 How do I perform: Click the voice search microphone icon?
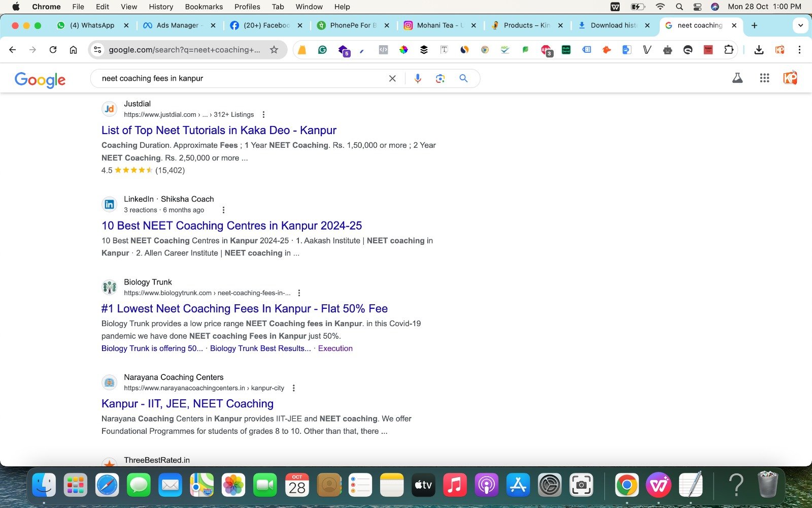click(418, 78)
